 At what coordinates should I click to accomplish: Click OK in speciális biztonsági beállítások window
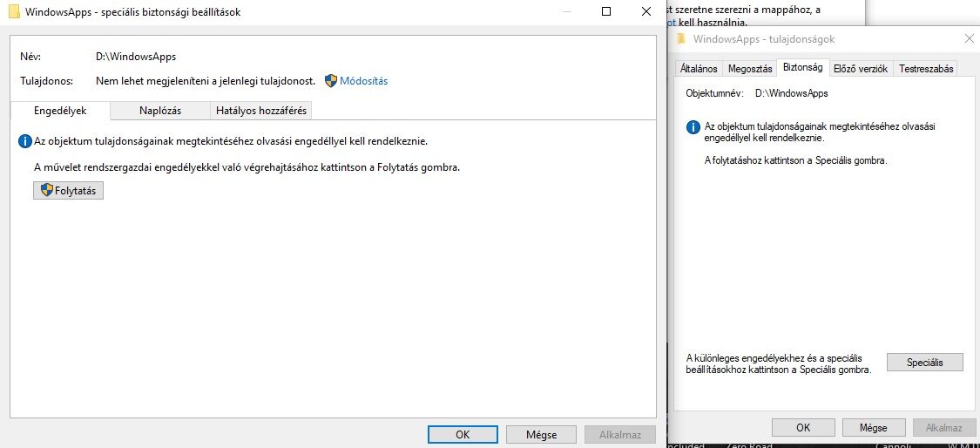coord(463,434)
